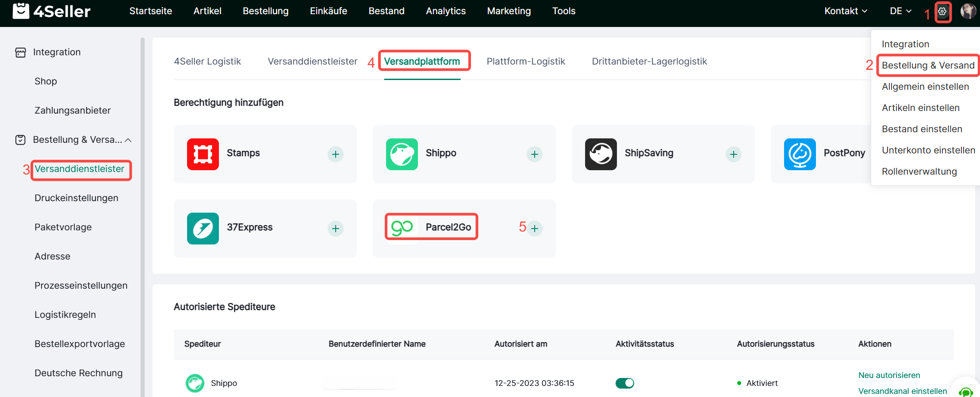Click Neu autorisieren link
The image size is (980, 397).
889,375
